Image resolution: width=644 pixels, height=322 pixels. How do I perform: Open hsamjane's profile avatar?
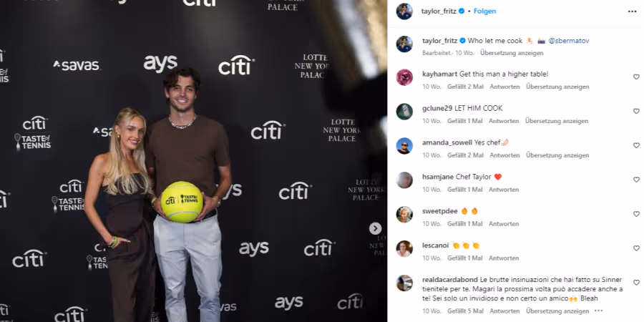tap(404, 180)
